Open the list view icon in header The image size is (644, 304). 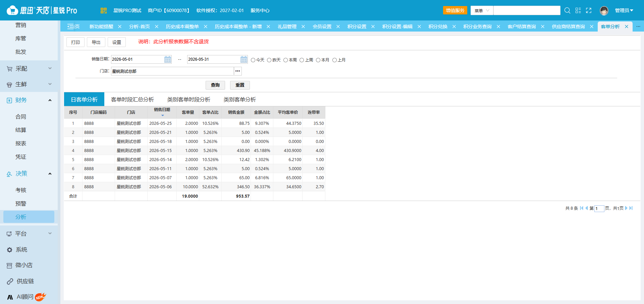[x=578, y=10]
